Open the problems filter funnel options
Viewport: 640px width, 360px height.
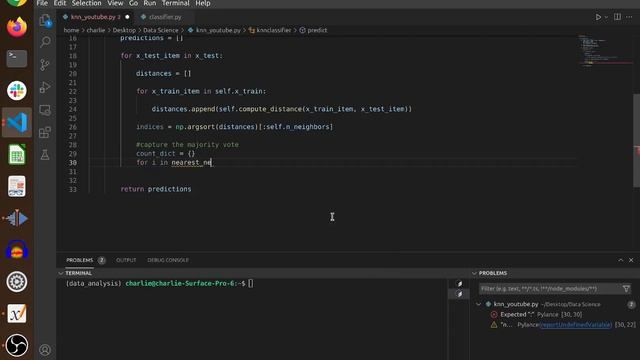point(626,289)
